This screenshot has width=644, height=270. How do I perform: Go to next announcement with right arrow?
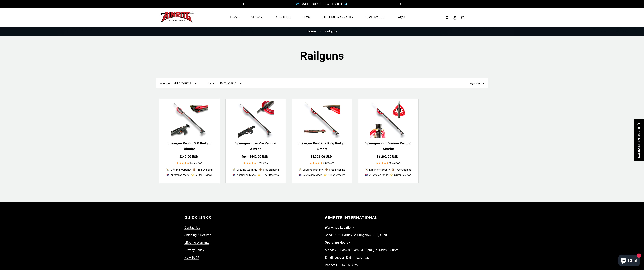401,4
